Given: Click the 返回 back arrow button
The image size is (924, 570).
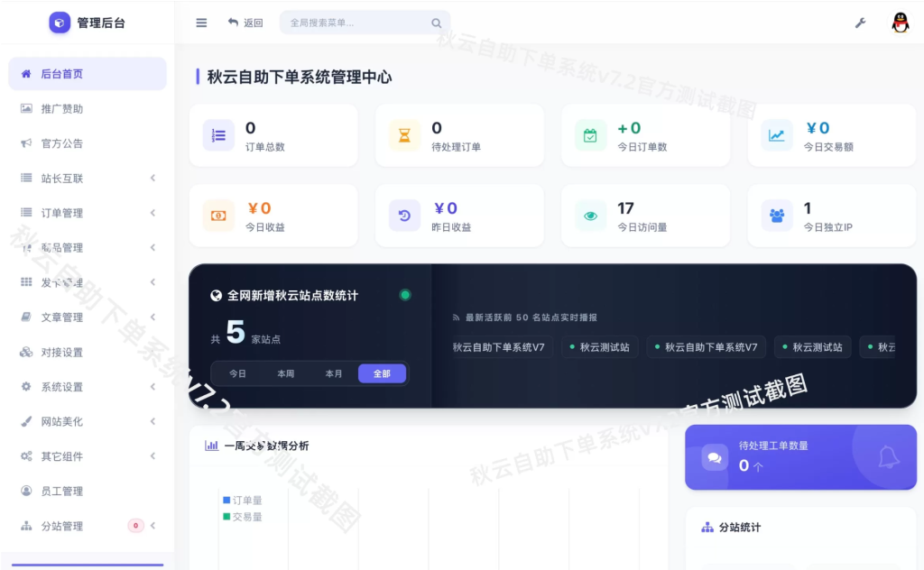Looking at the screenshot, I should click(245, 23).
